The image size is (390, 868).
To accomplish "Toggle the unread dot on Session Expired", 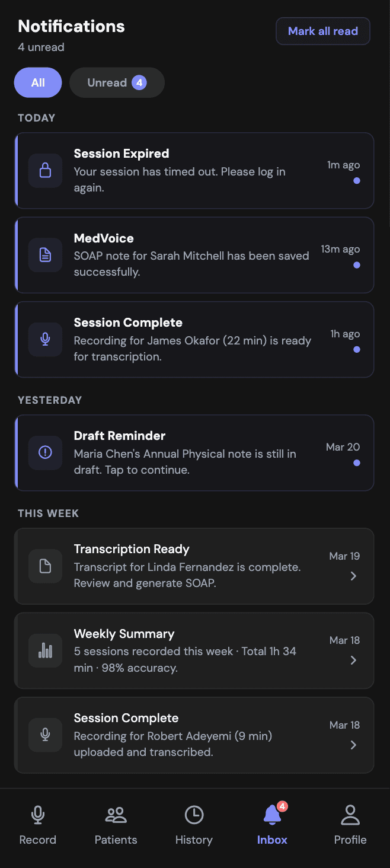I will (x=357, y=180).
